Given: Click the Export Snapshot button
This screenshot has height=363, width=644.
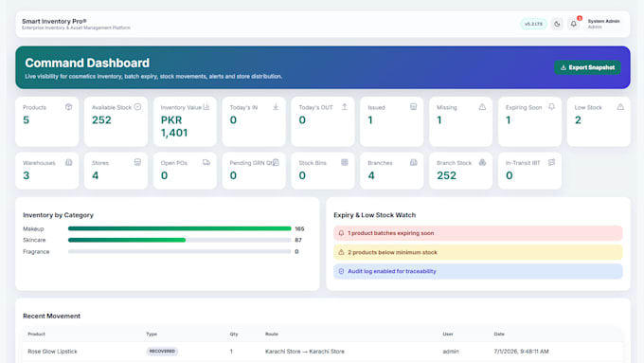Looking at the screenshot, I should [587, 67].
